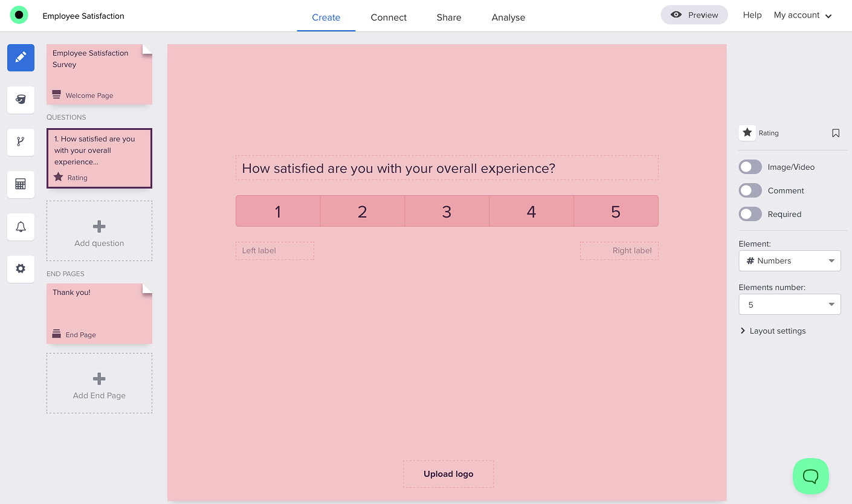Screen dimensions: 852x504
Task: Select rating number 4 on the scale
Action: coord(531,212)
